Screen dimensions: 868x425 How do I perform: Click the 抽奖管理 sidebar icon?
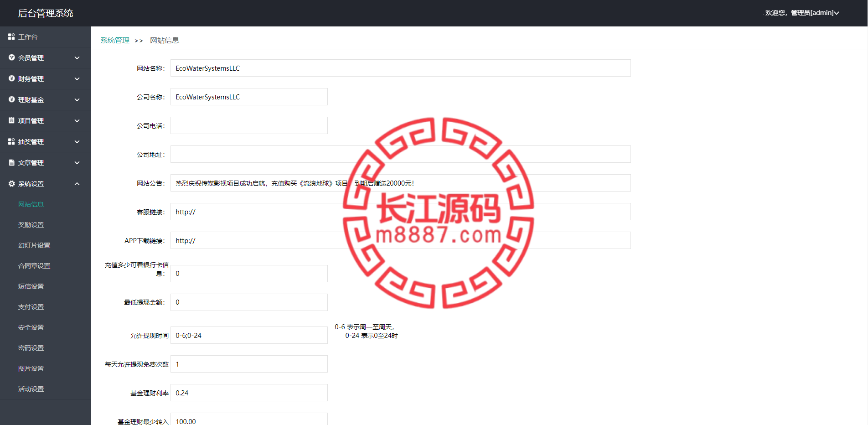coord(11,141)
